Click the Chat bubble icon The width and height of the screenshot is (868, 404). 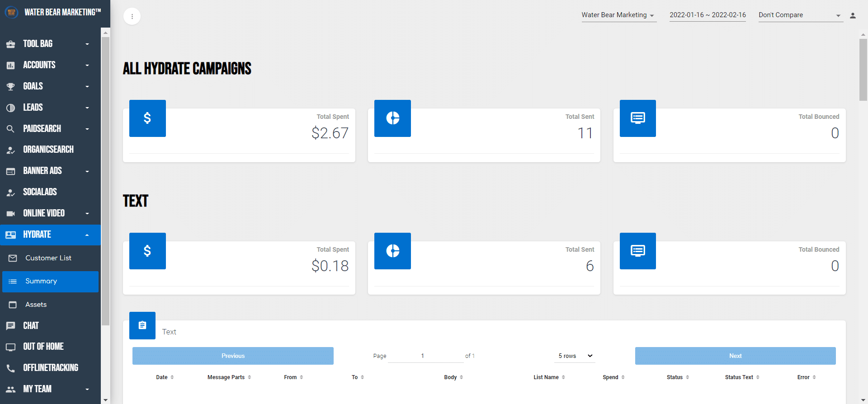(x=11, y=326)
